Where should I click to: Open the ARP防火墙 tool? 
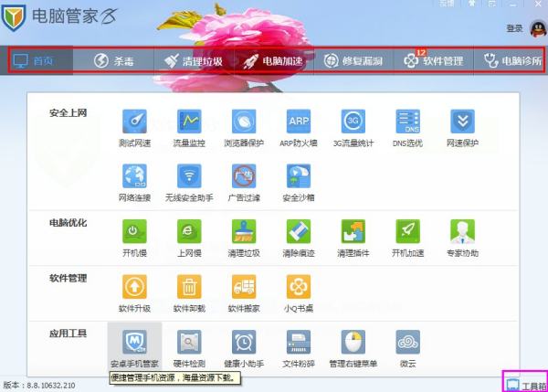click(299, 128)
